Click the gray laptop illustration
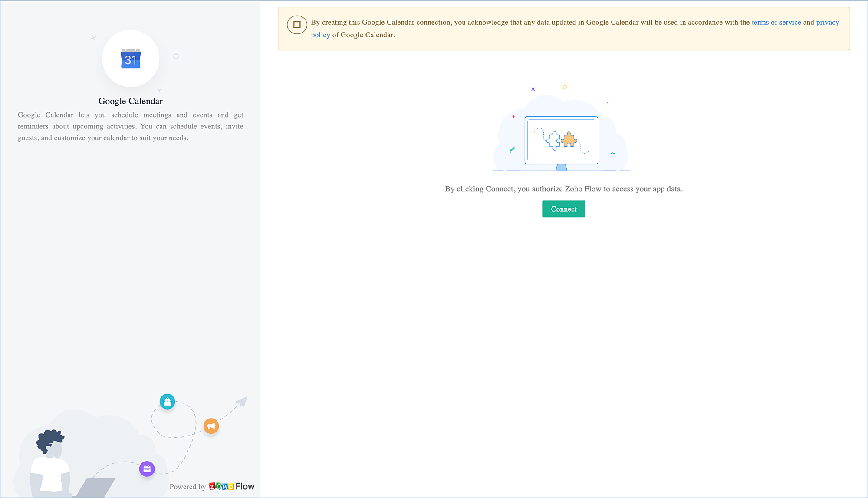Screen dimensions: 868x498 (96, 488)
